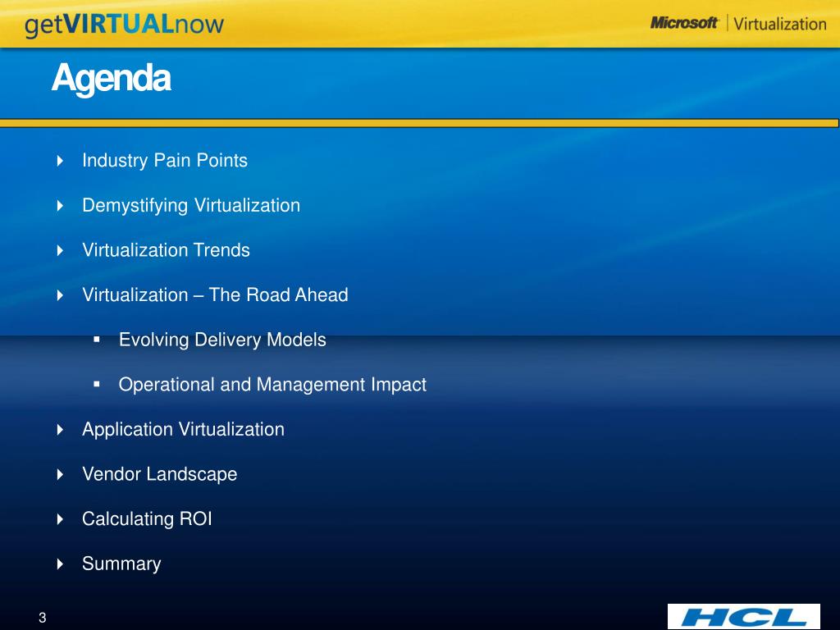This screenshot has width=840, height=630.
Task: Click 'Demystifying Virtualization' agenda item
Action: (190, 205)
